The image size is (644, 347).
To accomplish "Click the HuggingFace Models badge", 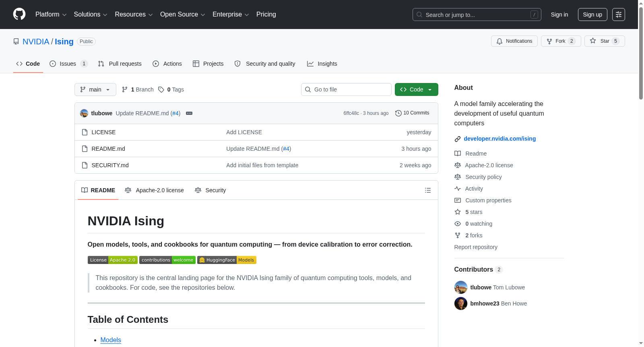I will [227, 260].
